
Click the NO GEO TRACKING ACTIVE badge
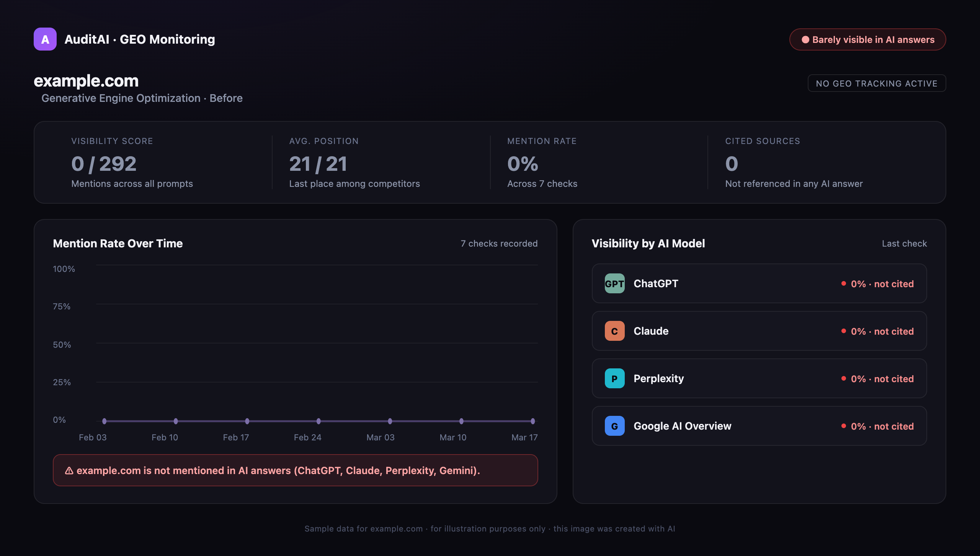click(x=877, y=83)
